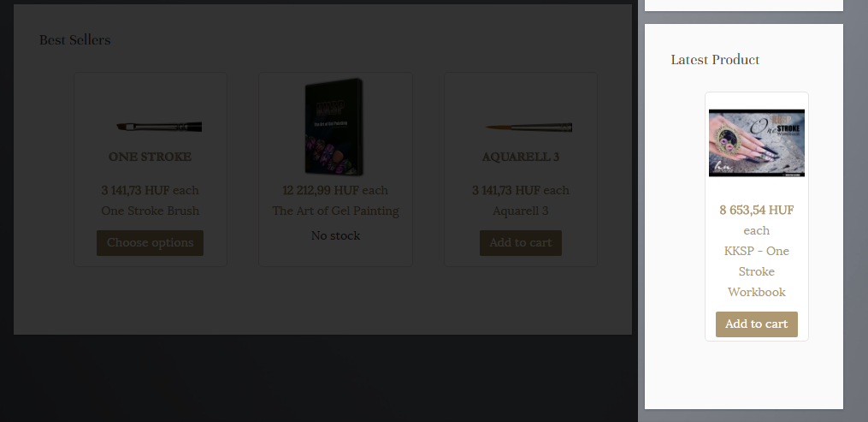The height and width of the screenshot is (422, 868).
Task: Click the ONE STROKE product title
Action: coord(150,157)
